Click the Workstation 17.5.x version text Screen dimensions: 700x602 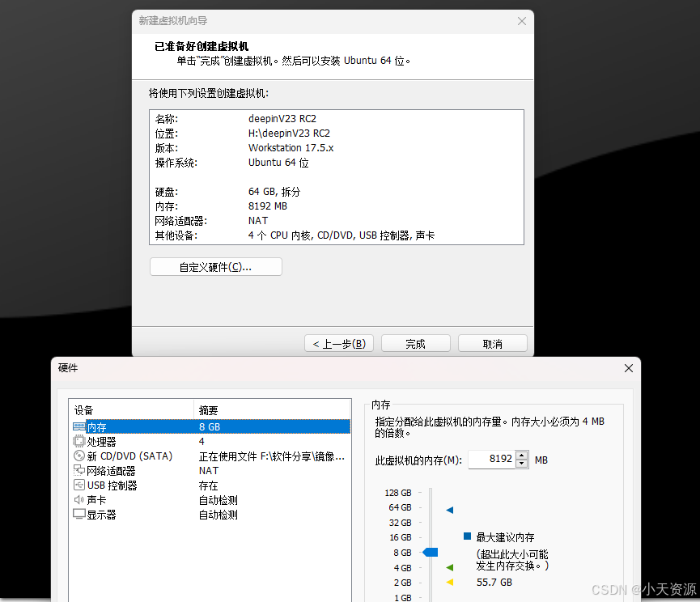pos(291,148)
